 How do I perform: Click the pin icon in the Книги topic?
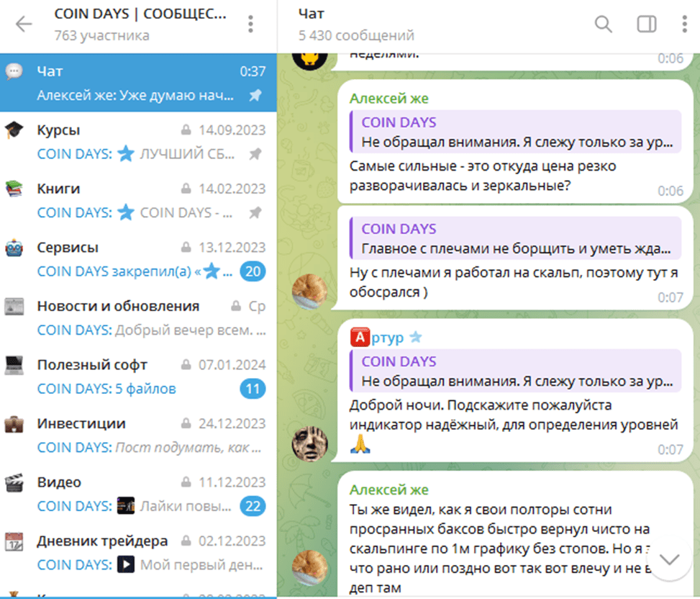pos(255,212)
